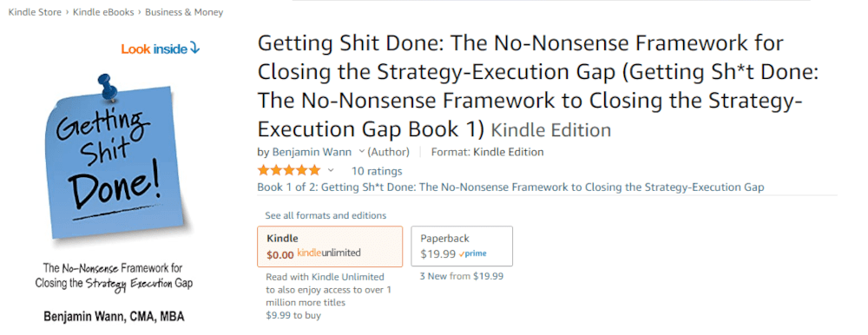The height and width of the screenshot is (335, 868).
Task: Expand the star ratings breakdown chevron
Action: 331,171
